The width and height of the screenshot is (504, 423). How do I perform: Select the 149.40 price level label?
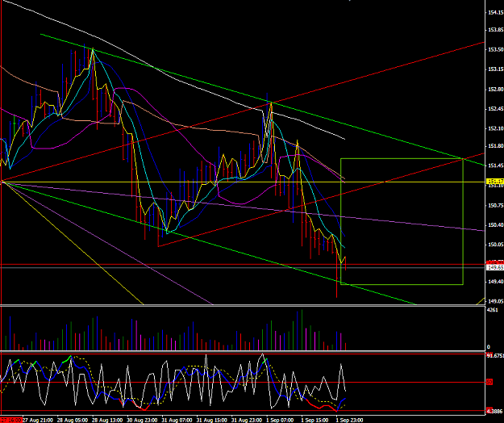[496, 282]
